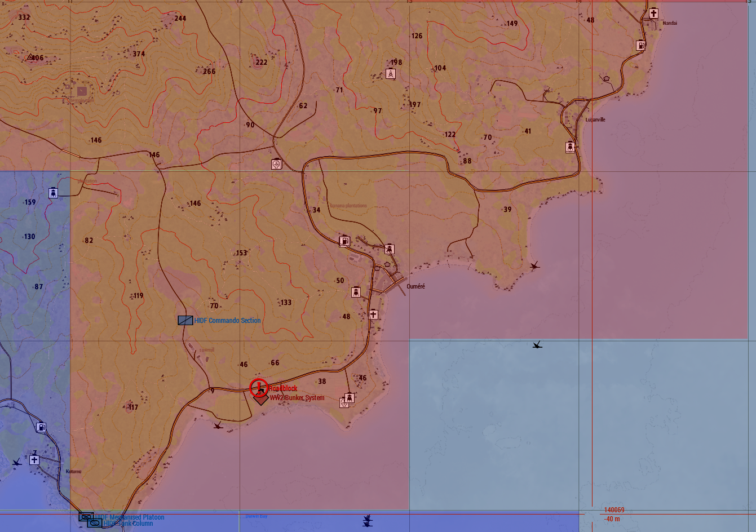Click the shipwreck icon southwest of the Roadblock marker
Image resolution: width=756 pixels, height=532 pixels.
[x=218, y=425]
